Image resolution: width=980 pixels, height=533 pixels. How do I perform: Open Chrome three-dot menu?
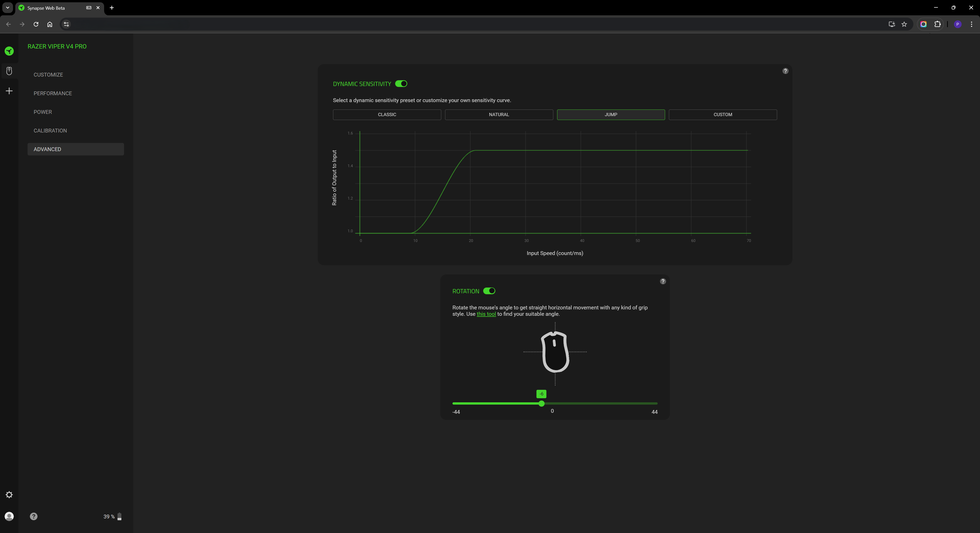[x=971, y=24]
